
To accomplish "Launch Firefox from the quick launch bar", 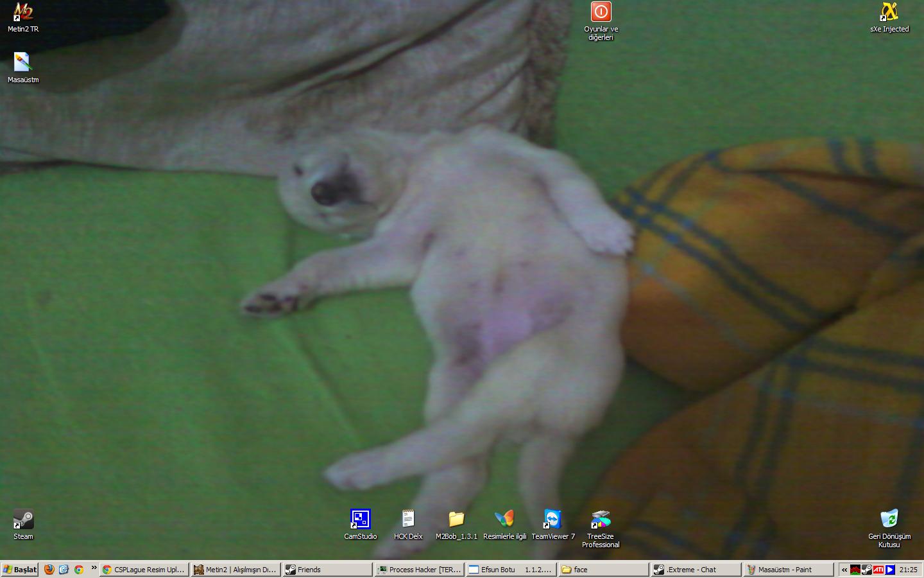I will point(49,570).
